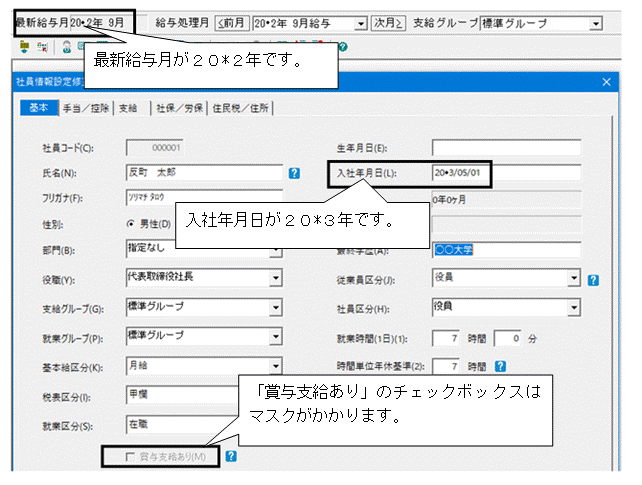The image size is (642, 485).
Task: Expand the 社員区分(H) dropdown
Action: click(x=574, y=307)
